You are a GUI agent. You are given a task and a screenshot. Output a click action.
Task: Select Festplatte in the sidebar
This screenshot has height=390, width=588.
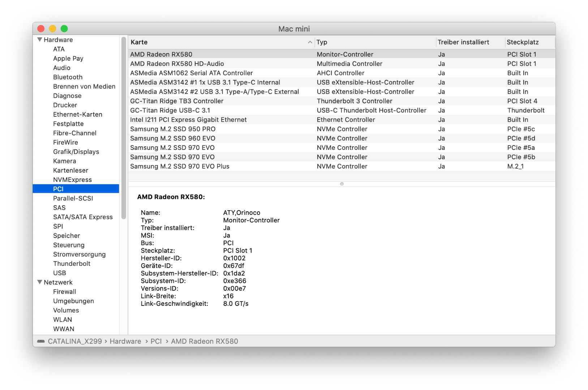tap(68, 124)
